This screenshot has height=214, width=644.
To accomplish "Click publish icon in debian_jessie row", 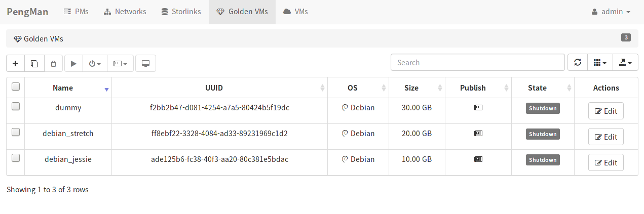I will (478, 159).
